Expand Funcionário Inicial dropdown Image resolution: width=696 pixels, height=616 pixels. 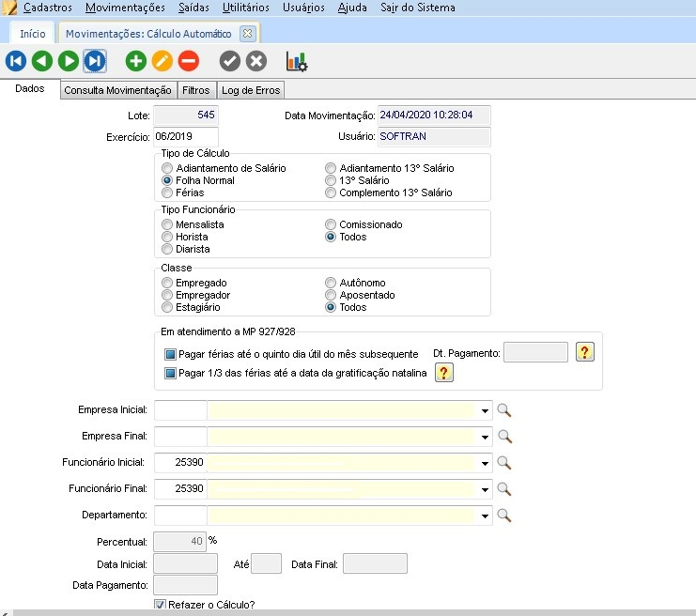(x=485, y=463)
